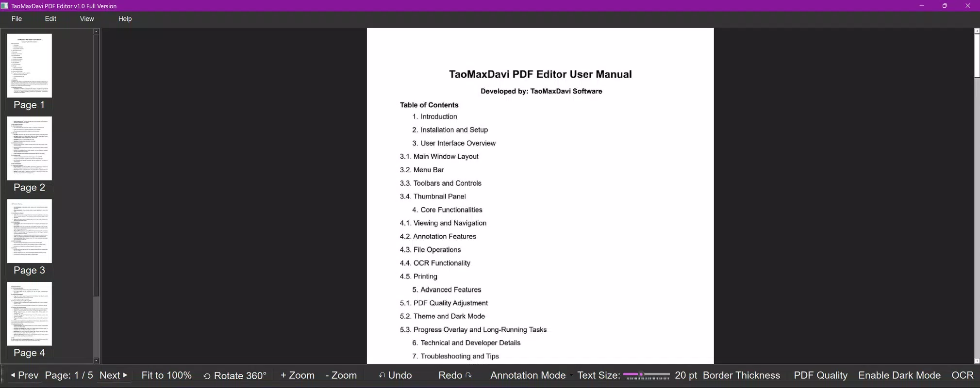
Task: Open the Help menu
Action: pos(125,19)
